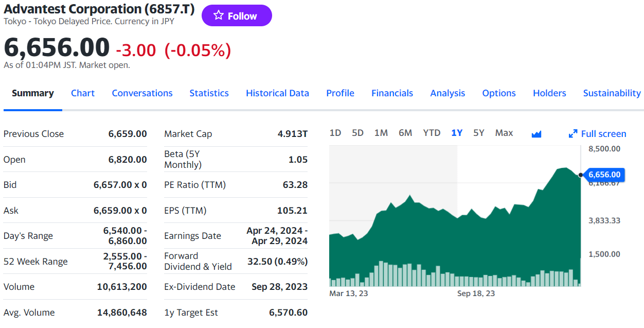Switch to the Options tab

click(499, 93)
